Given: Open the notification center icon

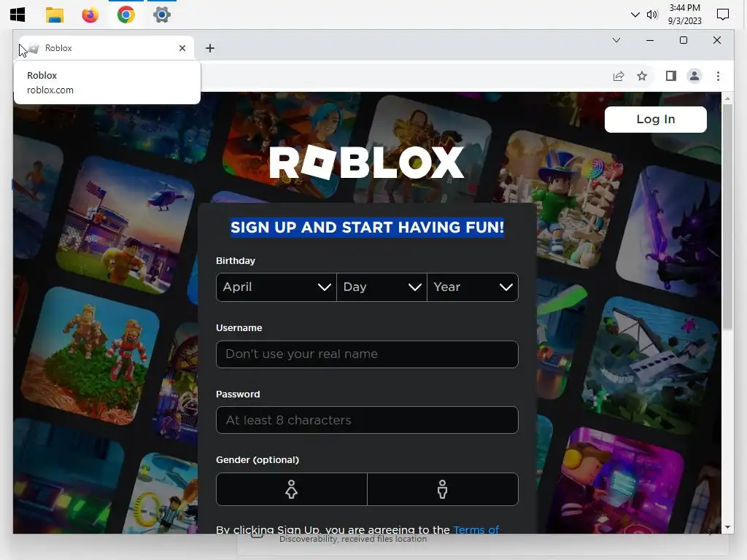Looking at the screenshot, I should pyautogui.click(x=723, y=15).
